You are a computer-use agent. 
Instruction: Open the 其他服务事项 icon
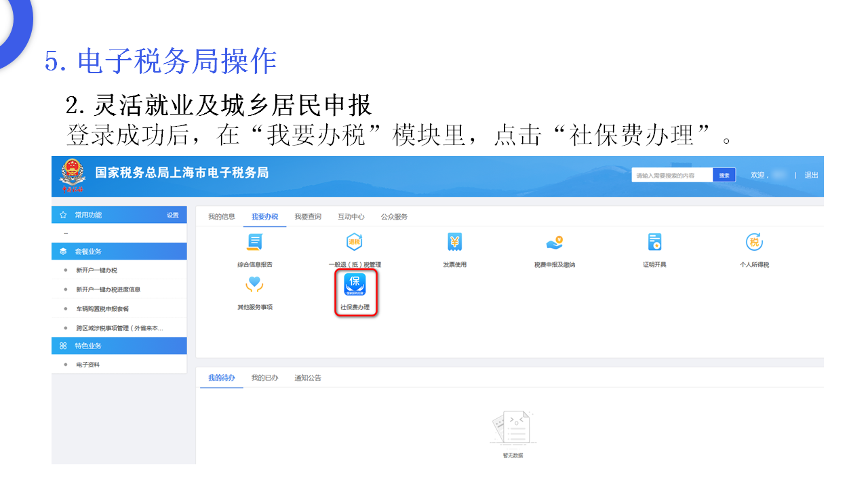tap(255, 285)
